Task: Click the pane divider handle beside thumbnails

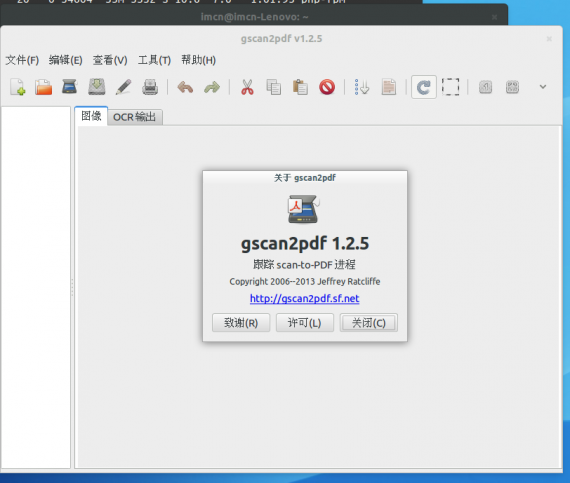Action: pos(72,287)
